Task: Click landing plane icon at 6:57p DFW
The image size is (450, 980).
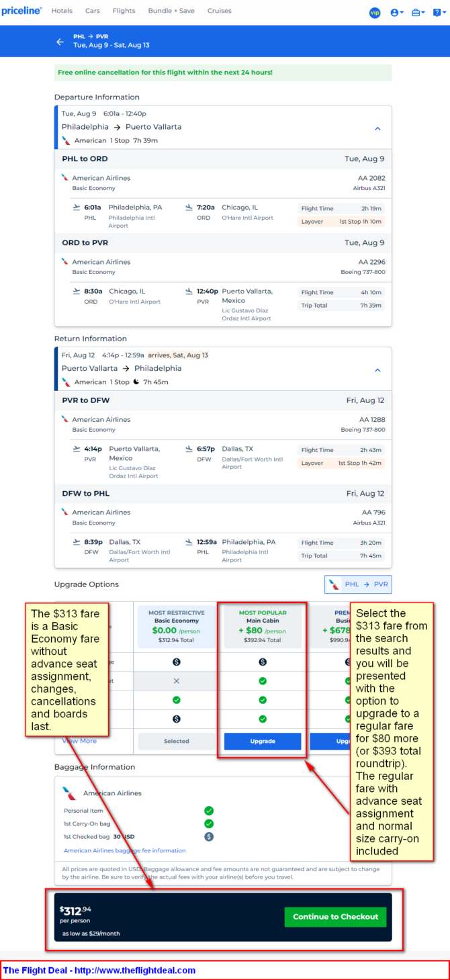Action: pyautogui.click(x=189, y=449)
